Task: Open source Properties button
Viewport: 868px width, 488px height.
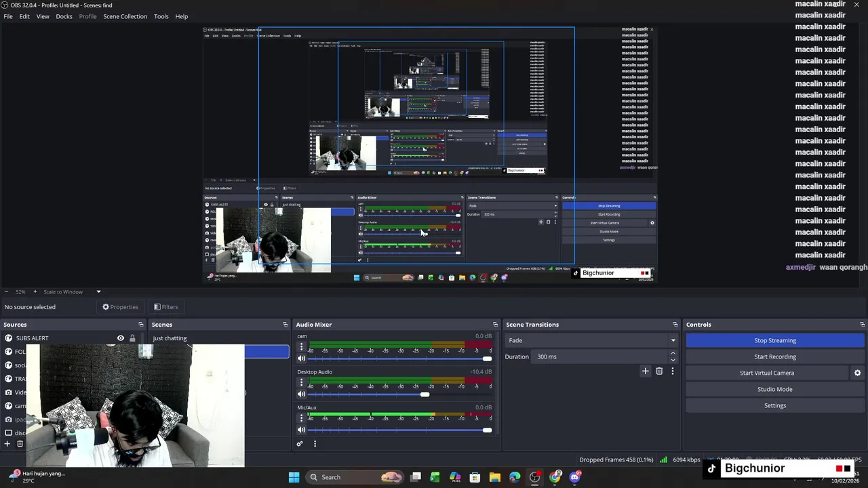Action: (120, 307)
